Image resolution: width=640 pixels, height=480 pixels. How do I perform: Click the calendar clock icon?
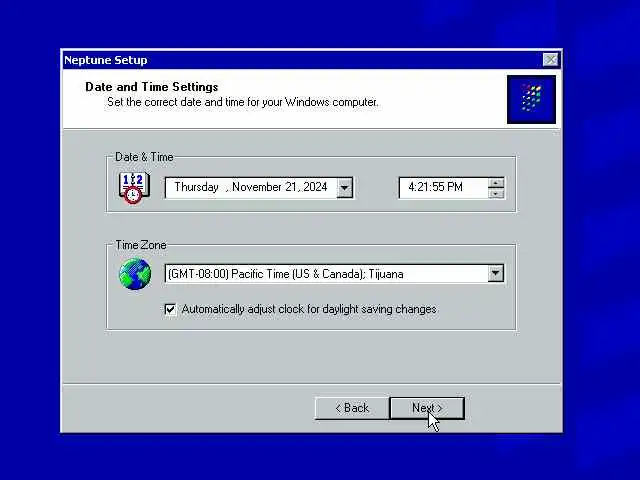134,188
